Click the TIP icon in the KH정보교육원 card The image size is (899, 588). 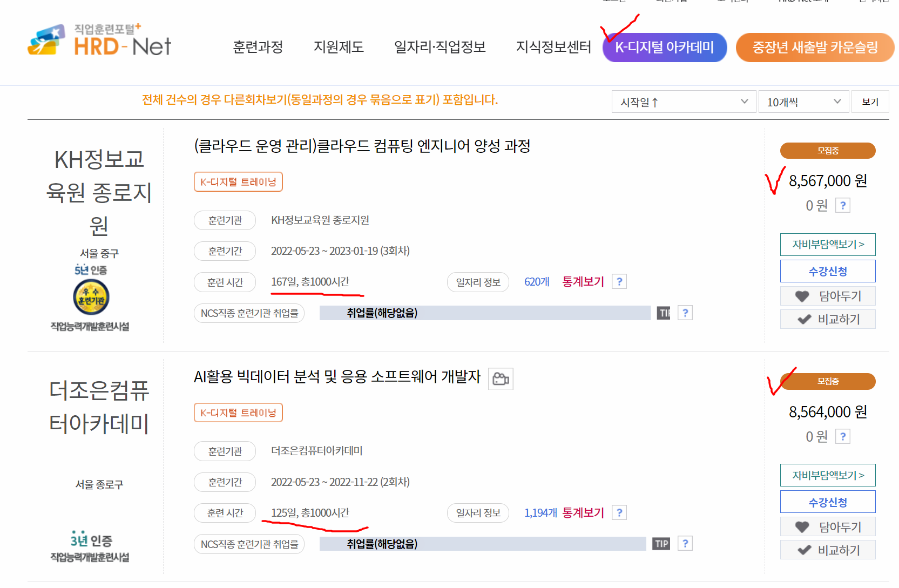(664, 313)
